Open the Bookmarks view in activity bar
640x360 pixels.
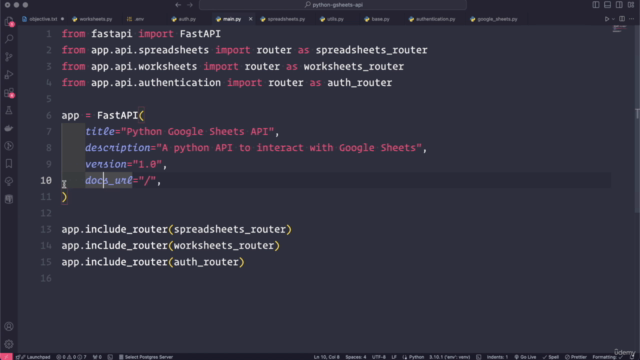[x=9, y=164]
